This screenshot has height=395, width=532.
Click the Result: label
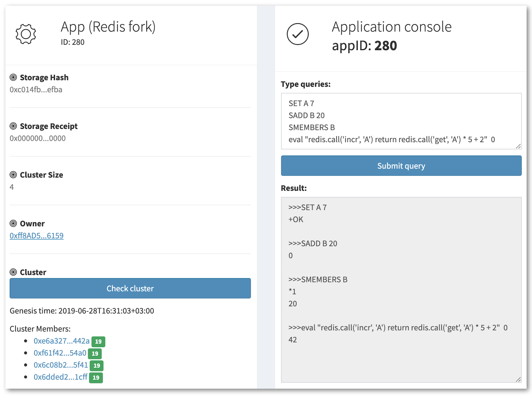point(294,188)
